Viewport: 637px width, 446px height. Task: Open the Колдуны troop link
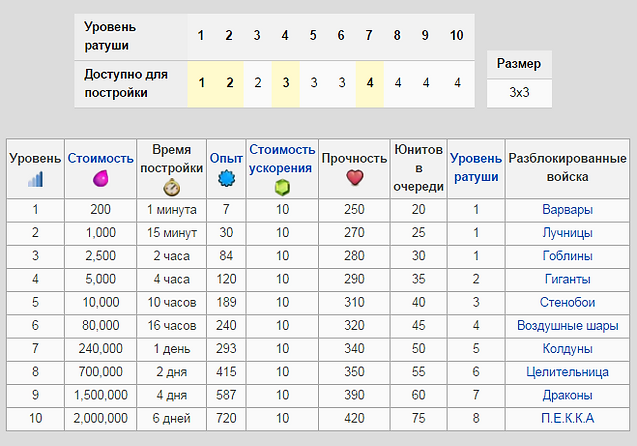(x=567, y=349)
